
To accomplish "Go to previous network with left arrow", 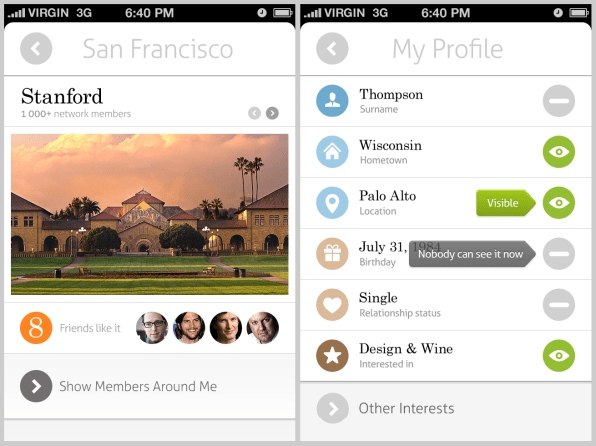I will pyautogui.click(x=254, y=113).
